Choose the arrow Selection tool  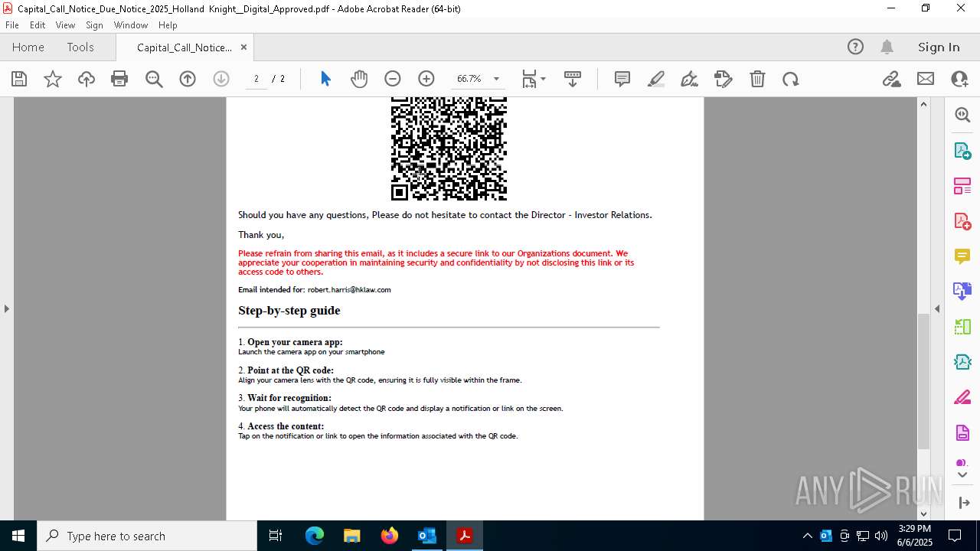click(x=325, y=79)
